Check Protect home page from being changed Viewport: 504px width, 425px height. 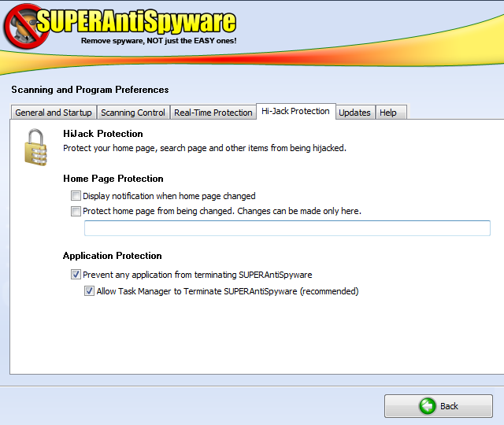[x=76, y=211]
